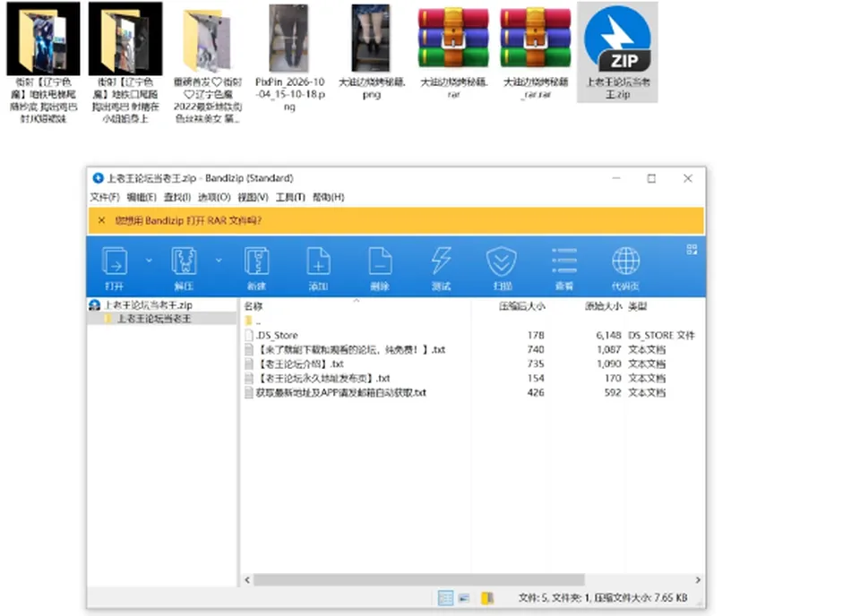This screenshot has width=860, height=616.
Task: Switch to icon view in the status bar
Action: pyautogui.click(x=464, y=598)
